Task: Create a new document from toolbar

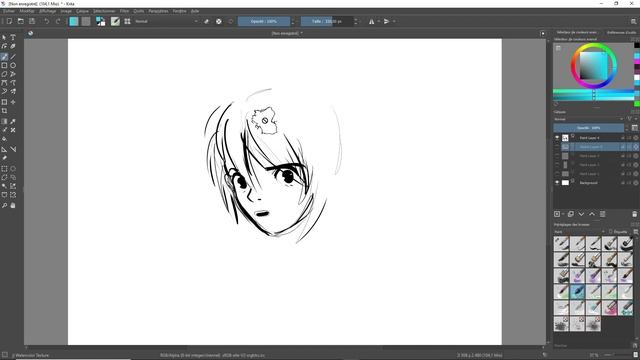Action: pos(9,21)
